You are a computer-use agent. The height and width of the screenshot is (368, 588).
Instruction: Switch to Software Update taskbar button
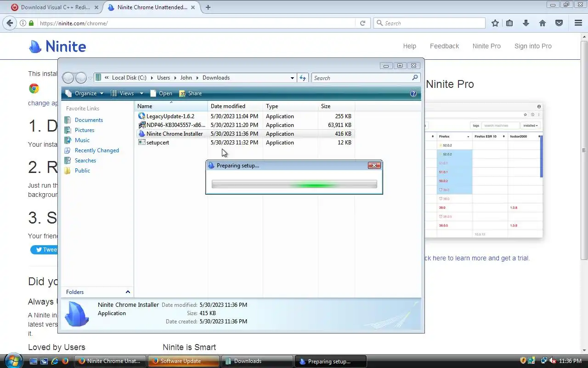183,361
